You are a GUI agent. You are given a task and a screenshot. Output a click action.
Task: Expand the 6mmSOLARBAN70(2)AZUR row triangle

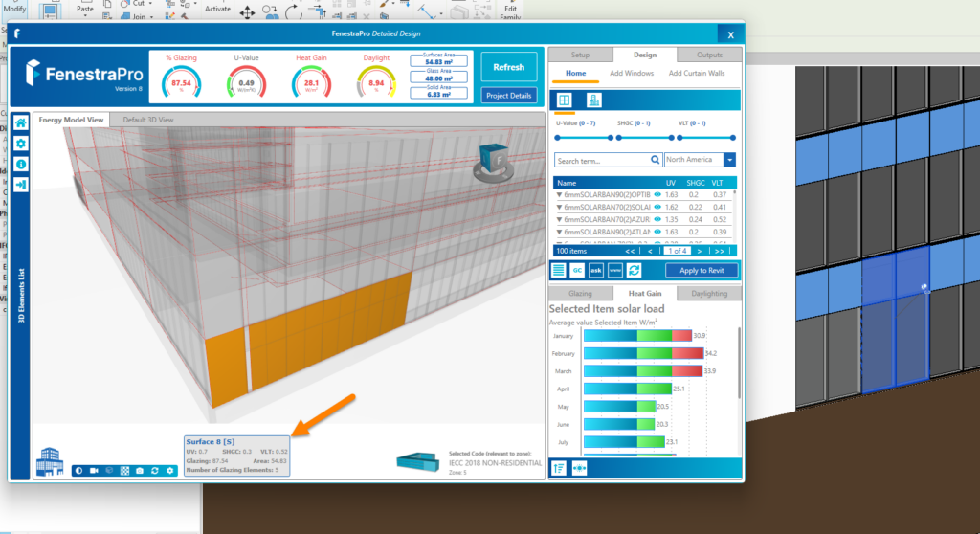tap(559, 220)
